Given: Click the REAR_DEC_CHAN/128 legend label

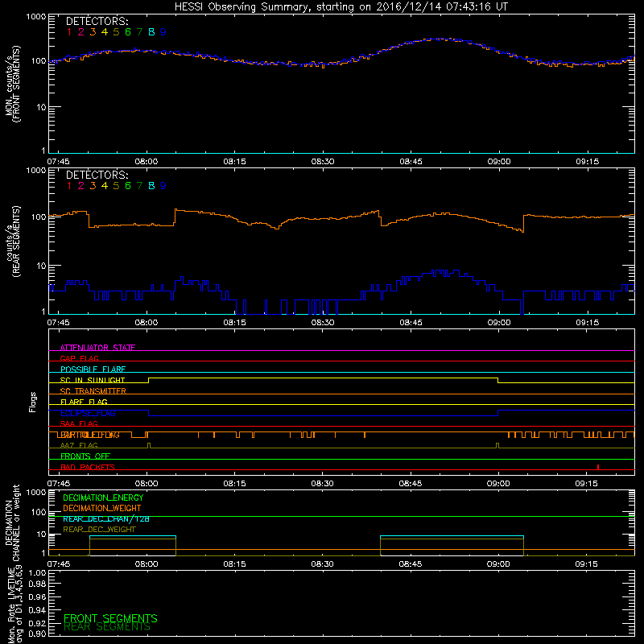Looking at the screenshot, I should [x=106, y=518].
